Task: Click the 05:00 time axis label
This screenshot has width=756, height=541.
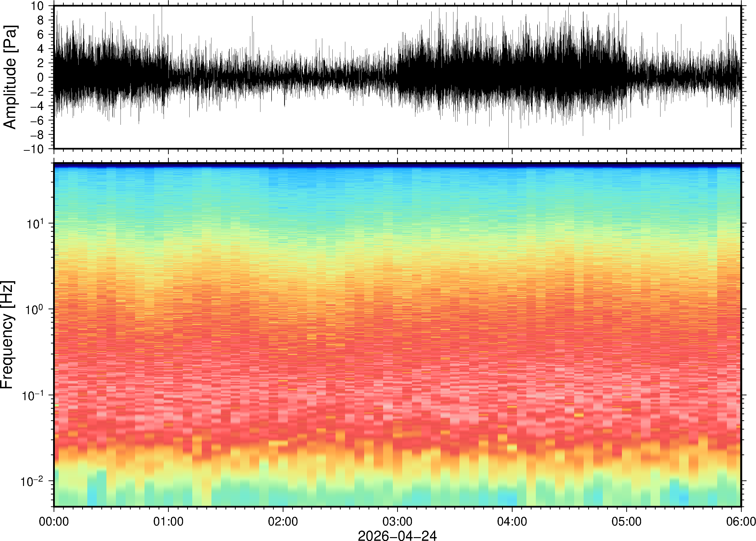Action: click(626, 521)
